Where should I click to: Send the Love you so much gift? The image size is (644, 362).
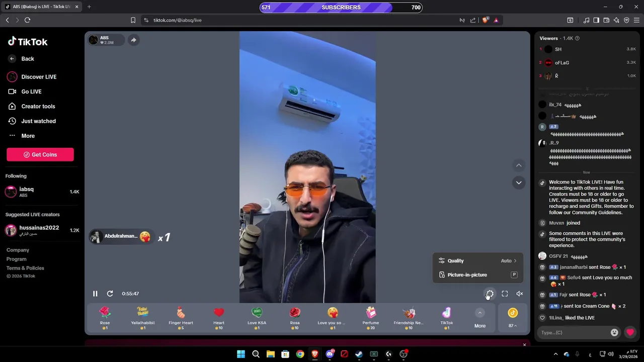333,318
